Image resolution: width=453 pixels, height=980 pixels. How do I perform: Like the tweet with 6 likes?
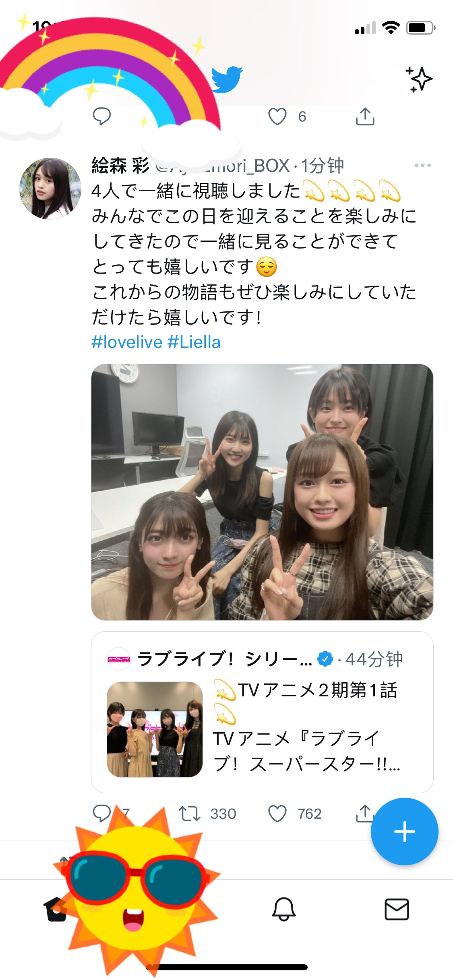(x=277, y=117)
